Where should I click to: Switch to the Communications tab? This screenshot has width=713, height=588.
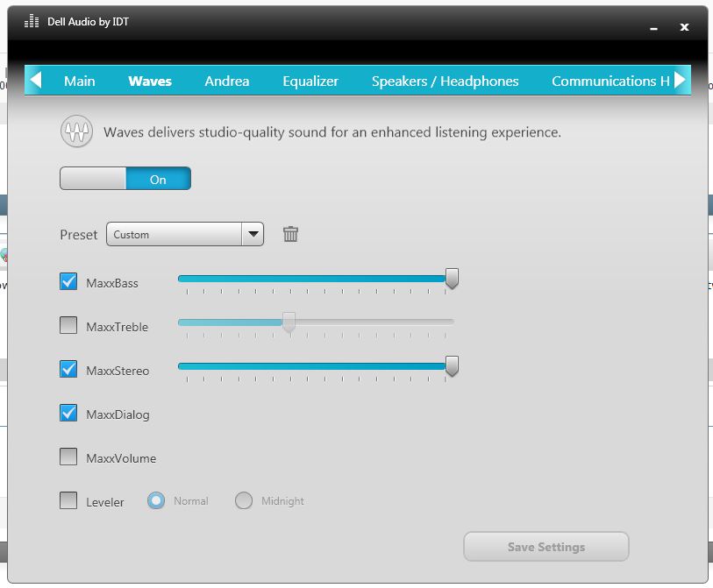(610, 81)
